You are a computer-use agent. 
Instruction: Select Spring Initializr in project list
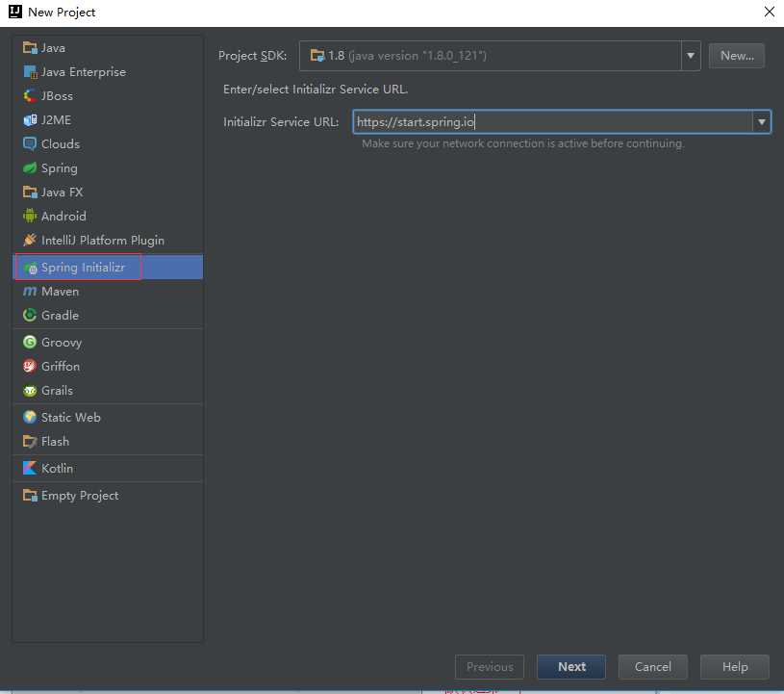[83, 268]
